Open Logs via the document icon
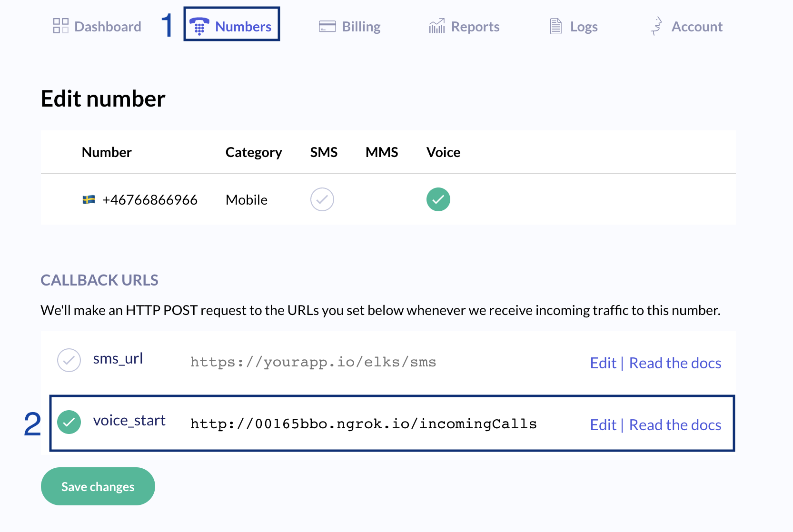This screenshot has width=793, height=532. pos(555,26)
